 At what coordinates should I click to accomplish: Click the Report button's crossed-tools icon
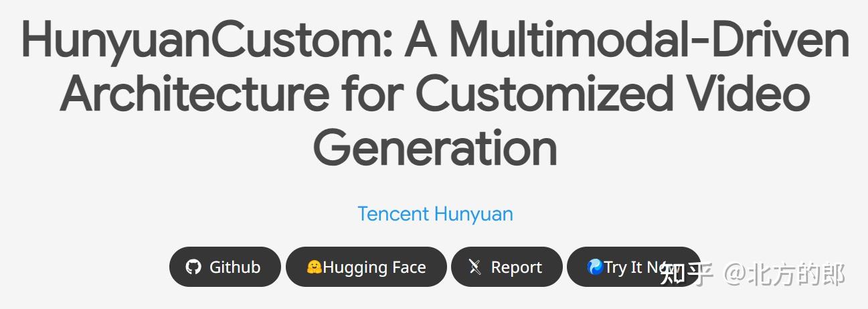[x=475, y=267]
